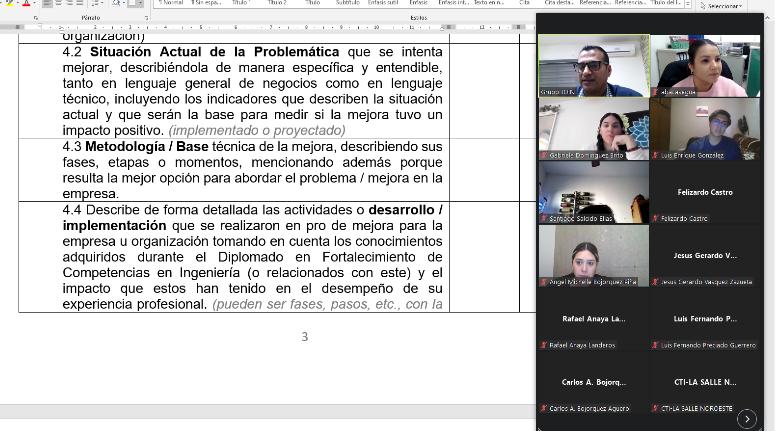Click muted mic icon for Carlos A. Bojorquez Aguero

point(544,409)
